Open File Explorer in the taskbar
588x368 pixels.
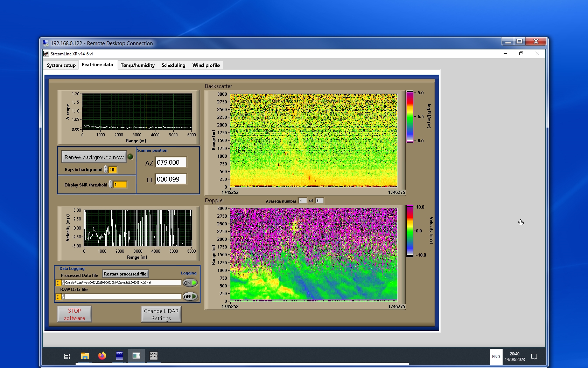pyautogui.click(x=85, y=356)
